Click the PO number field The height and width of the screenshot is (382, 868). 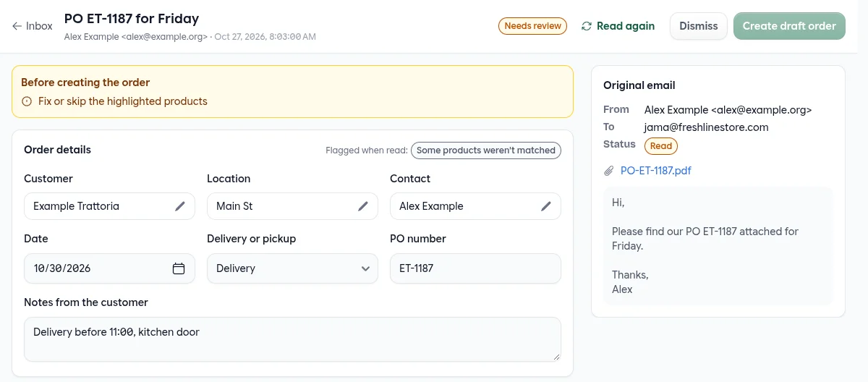[x=475, y=268]
